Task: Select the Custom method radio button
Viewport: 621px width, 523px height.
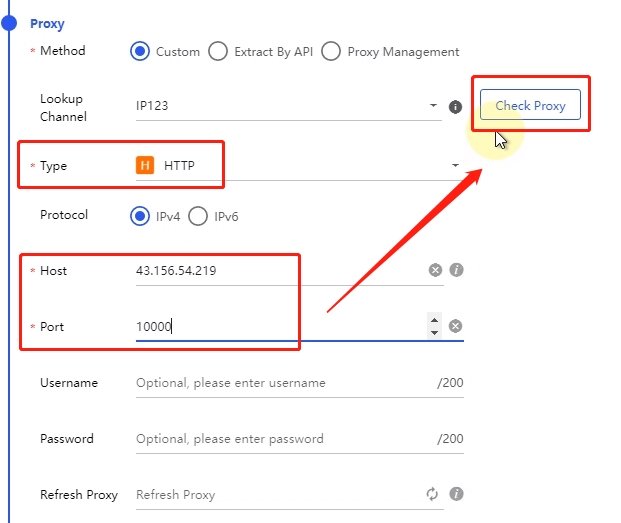Action: pos(140,52)
